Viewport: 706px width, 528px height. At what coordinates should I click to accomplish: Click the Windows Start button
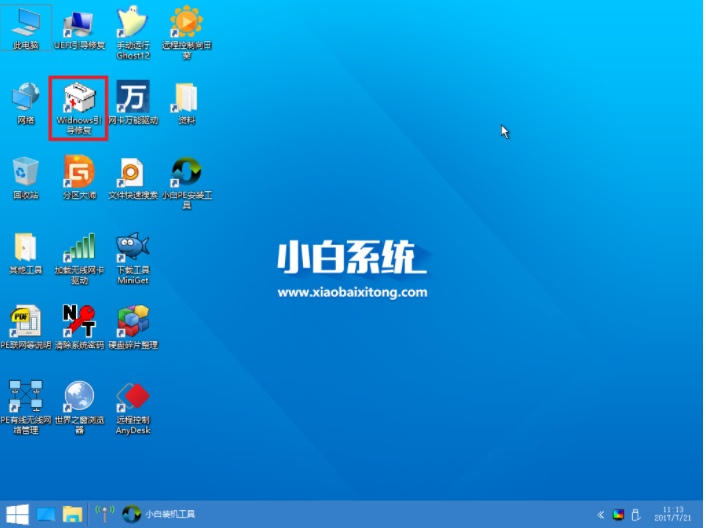(16, 514)
